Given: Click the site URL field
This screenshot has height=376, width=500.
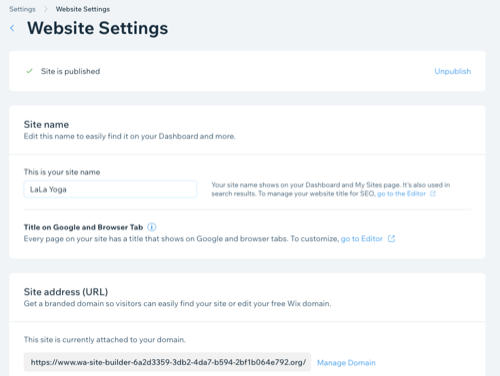Looking at the screenshot, I should coord(167,362).
